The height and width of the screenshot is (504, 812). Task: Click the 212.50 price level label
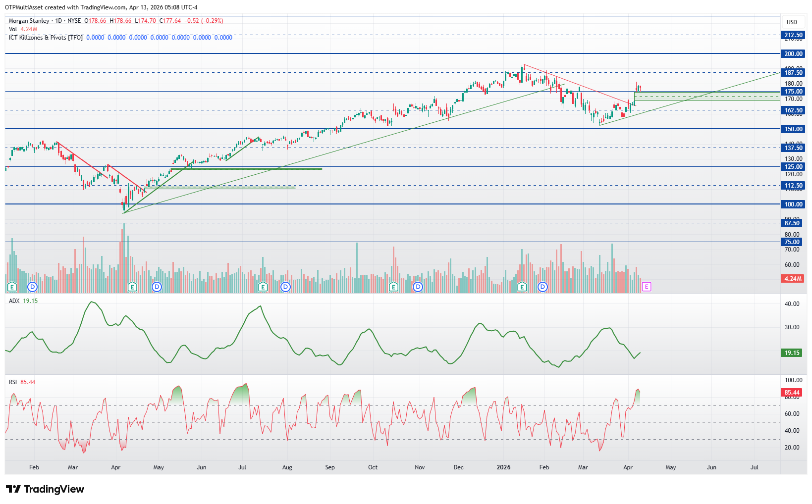(x=793, y=35)
